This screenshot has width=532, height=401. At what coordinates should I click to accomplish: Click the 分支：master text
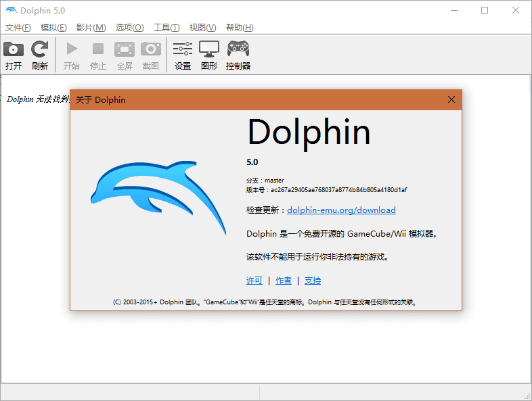[265, 181]
